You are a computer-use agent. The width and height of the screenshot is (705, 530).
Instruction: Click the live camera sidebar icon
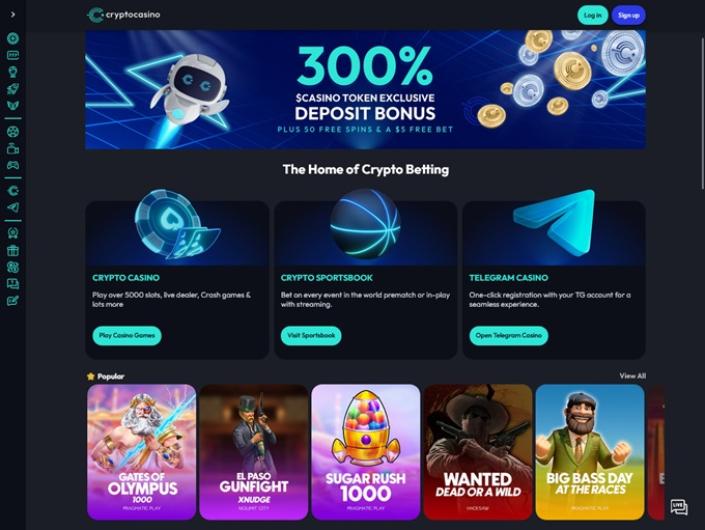[x=13, y=148]
